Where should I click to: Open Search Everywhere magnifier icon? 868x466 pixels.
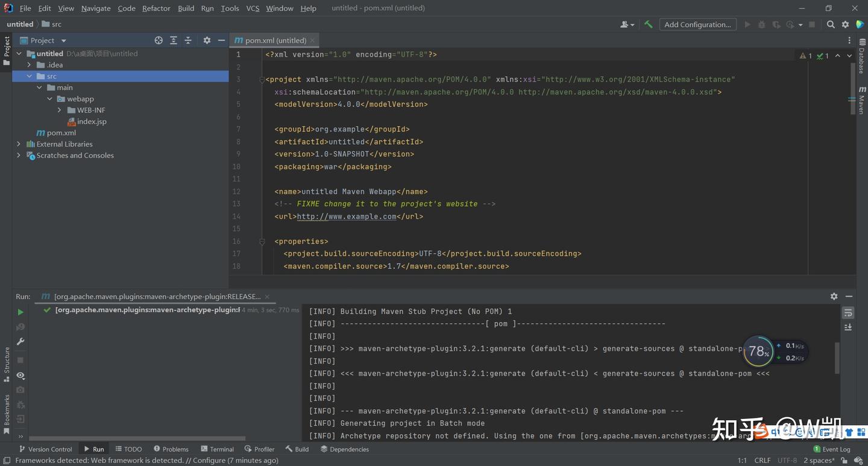(x=831, y=25)
